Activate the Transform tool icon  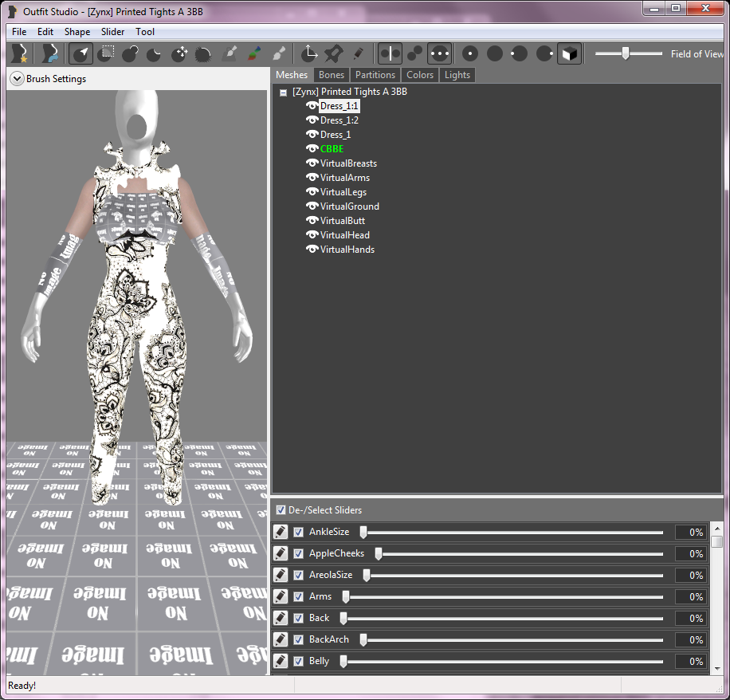[x=309, y=53]
